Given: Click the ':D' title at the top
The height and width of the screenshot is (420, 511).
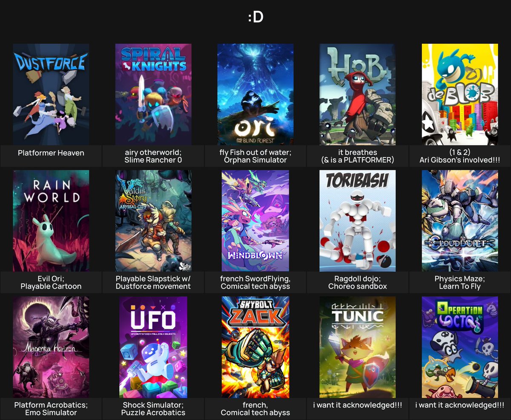Looking at the screenshot, I should coord(255,17).
